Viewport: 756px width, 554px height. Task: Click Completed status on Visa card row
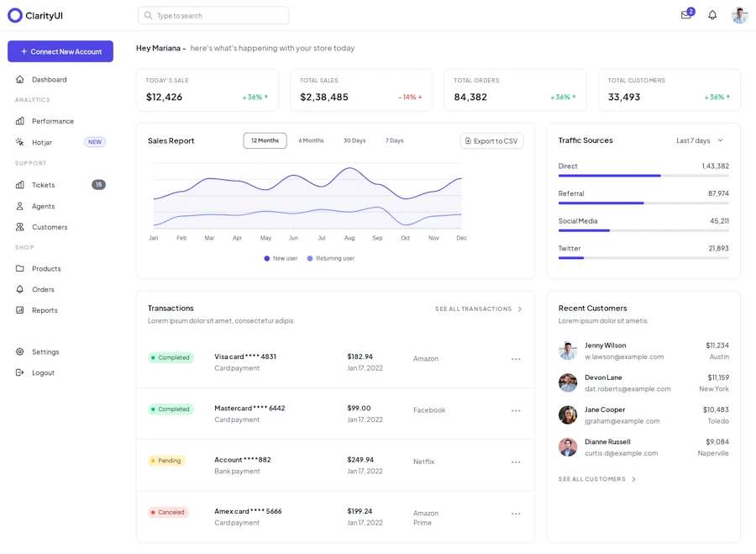[171, 357]
